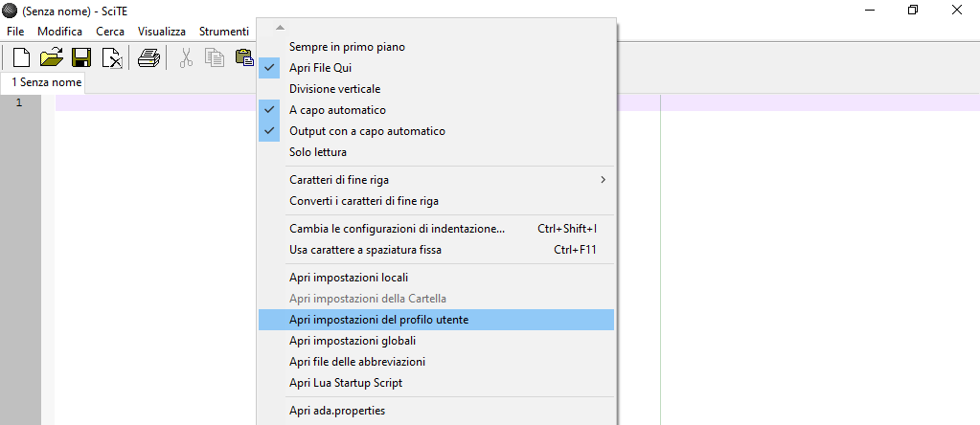Click the Close document toolbar icon
The height and width of the screenshot is (425, 980).
112,58
